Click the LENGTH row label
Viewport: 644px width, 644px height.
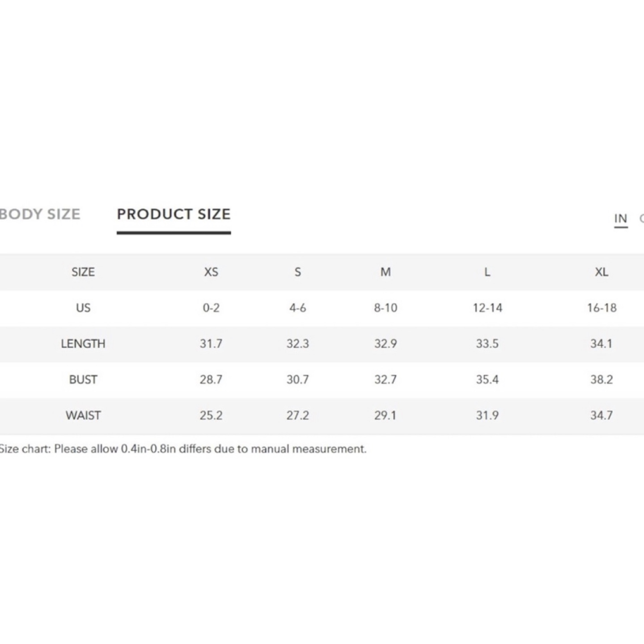tap(83, 343)
